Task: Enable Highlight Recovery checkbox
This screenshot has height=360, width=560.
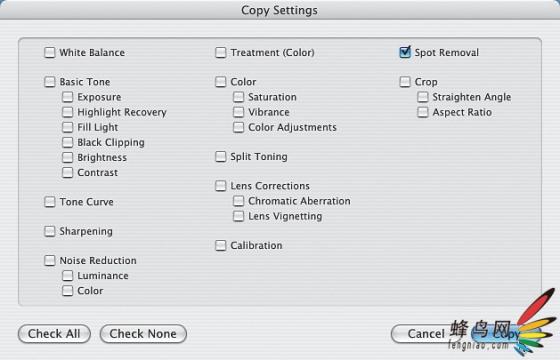Action: coord(68,112)
